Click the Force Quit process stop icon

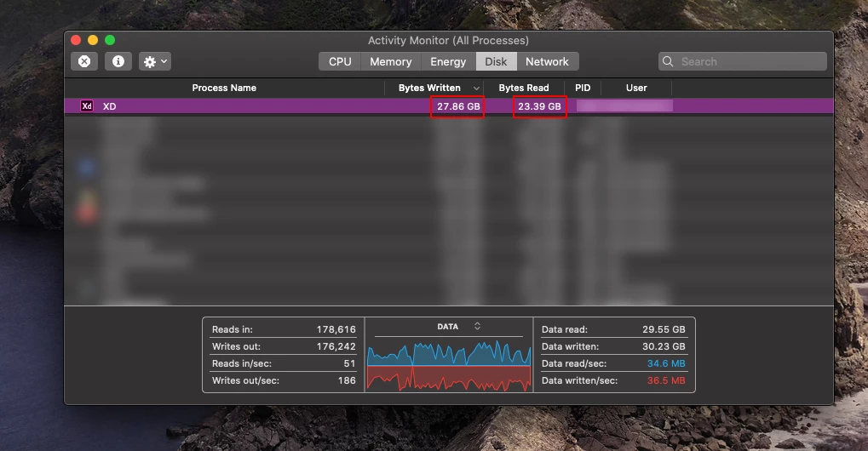(84, 61)
